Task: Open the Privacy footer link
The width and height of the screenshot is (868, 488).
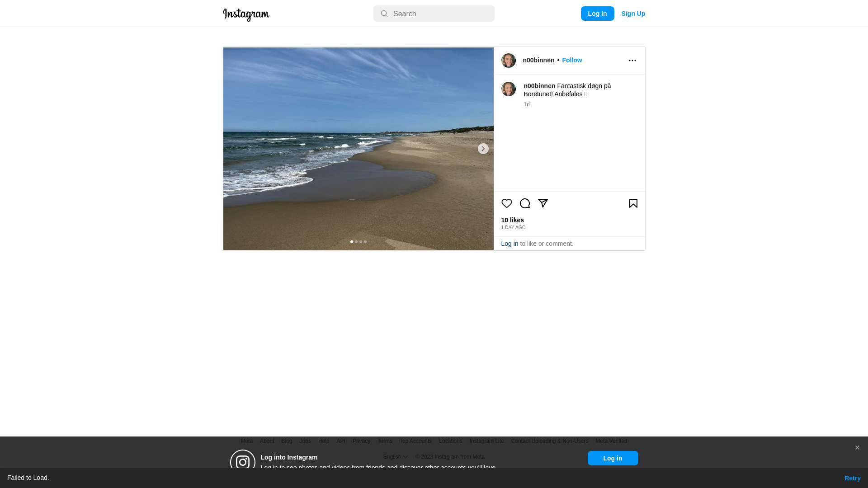Action: [x=361, y=441]
